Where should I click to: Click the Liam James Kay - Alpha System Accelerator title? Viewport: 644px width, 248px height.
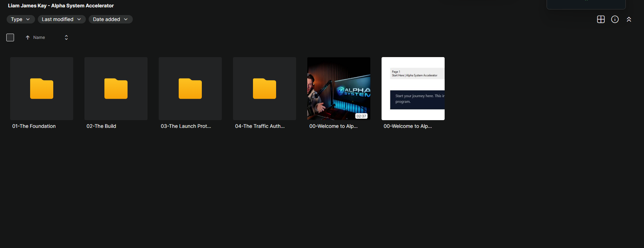point(61,6)
